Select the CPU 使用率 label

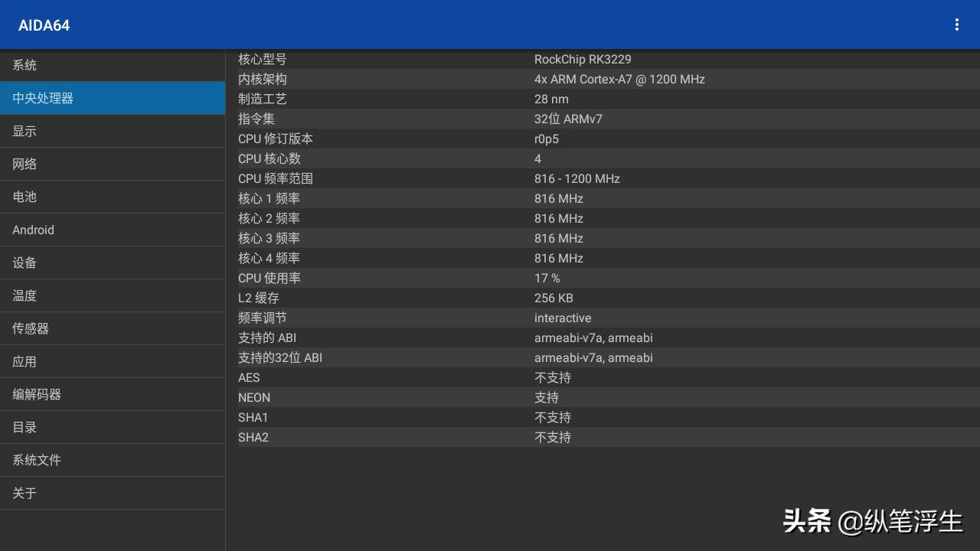269,278
